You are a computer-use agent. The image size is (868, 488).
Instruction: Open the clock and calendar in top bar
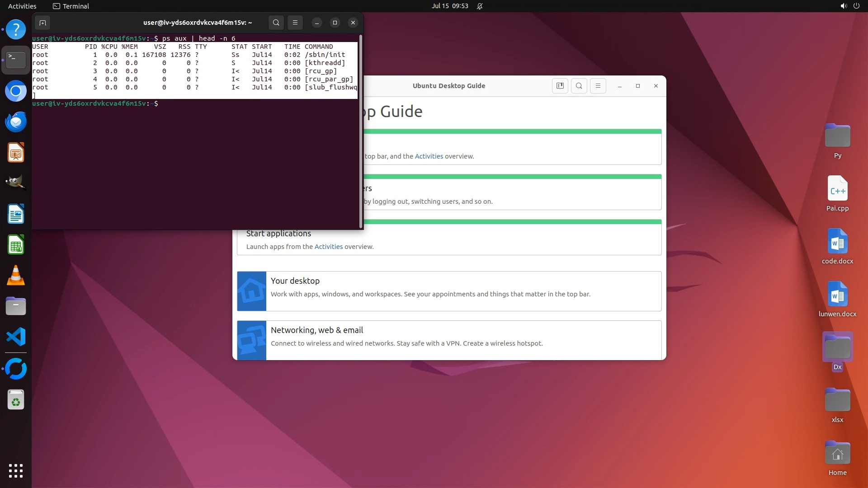pyautogui.click(x=449, y=6)
